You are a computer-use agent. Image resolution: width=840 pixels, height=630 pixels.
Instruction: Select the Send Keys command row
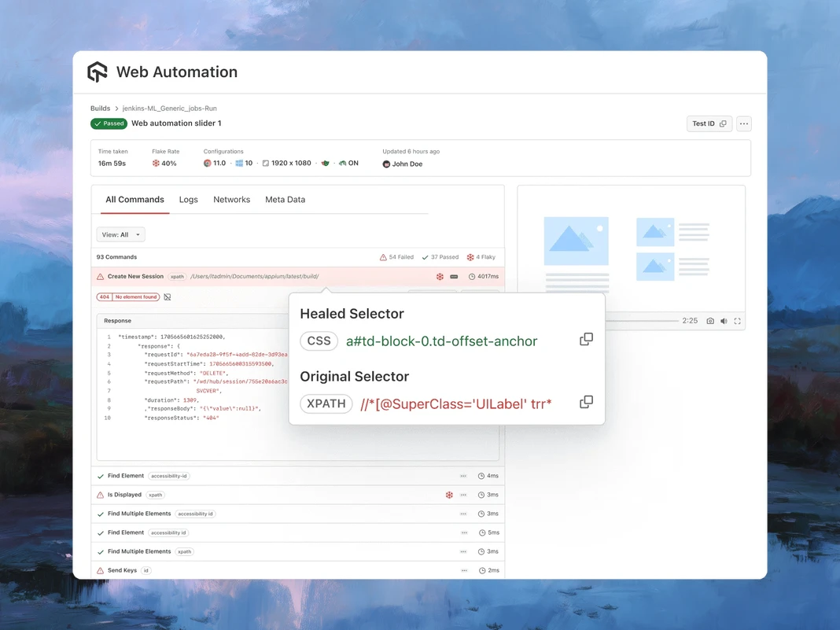coord(298,570)
